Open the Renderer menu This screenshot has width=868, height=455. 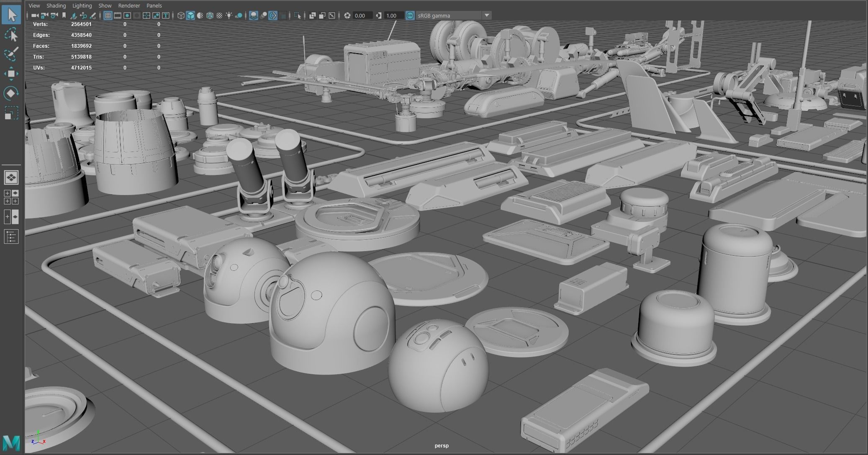[x=129, y=5]
